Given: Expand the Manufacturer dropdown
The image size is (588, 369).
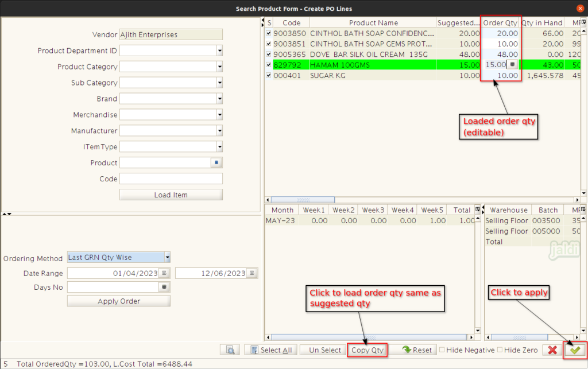Looking at the screenshot, I should (219, 131).
